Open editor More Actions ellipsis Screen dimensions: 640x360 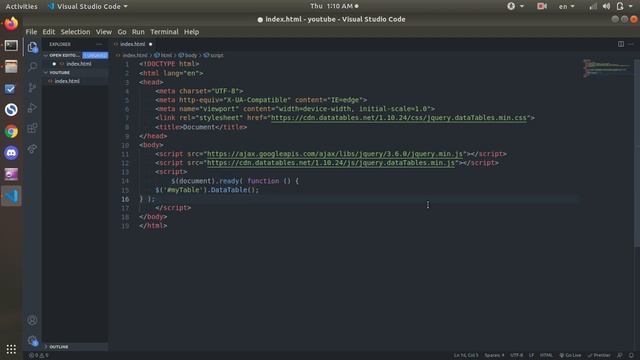(631, 44)
